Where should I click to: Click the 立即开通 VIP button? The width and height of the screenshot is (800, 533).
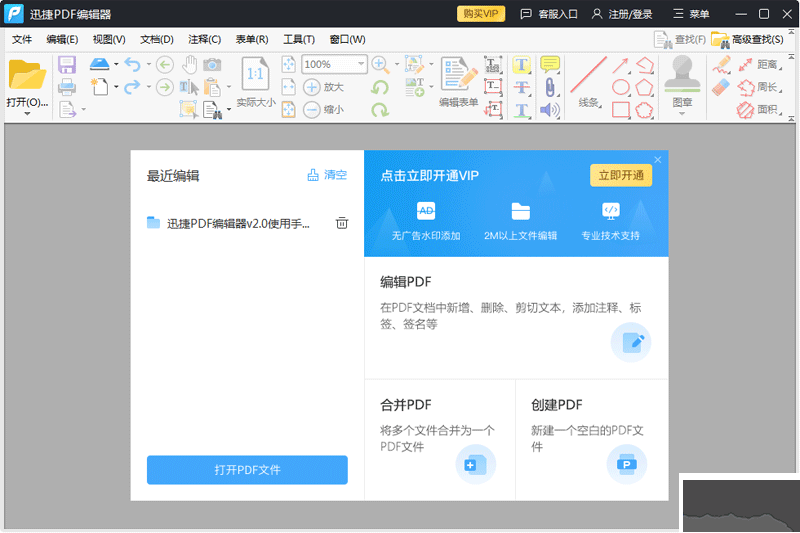click(620, 175)
